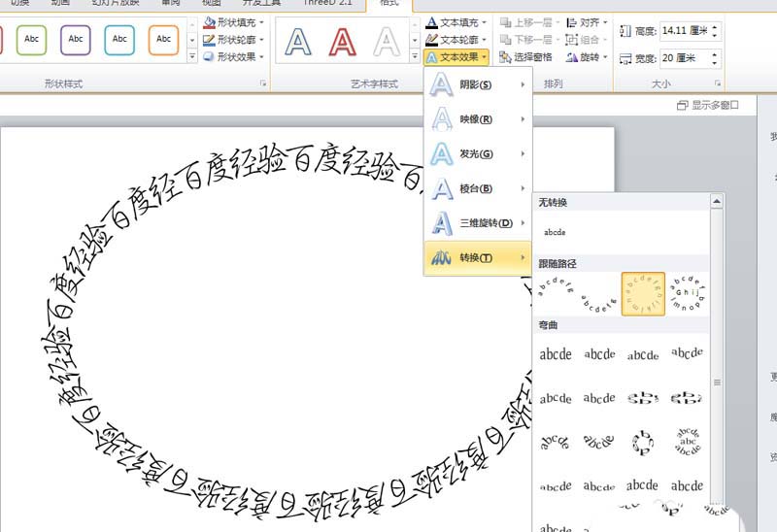This screenshot has height=532, width=777.
Task: Open the 映像(R) reflection submenu
Action: pyautogui.click(x=478, y=119)
